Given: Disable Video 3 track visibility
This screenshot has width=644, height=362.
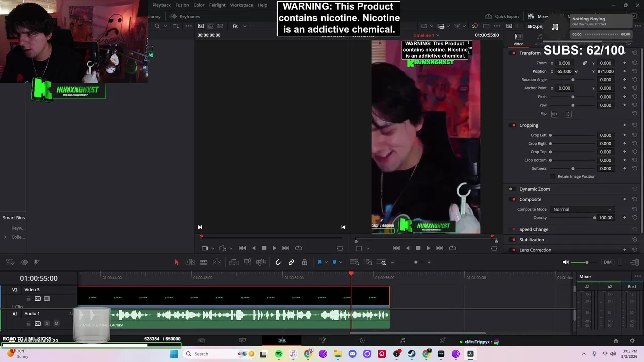Looking at the screenshot, I should click(x=47, y=299).
